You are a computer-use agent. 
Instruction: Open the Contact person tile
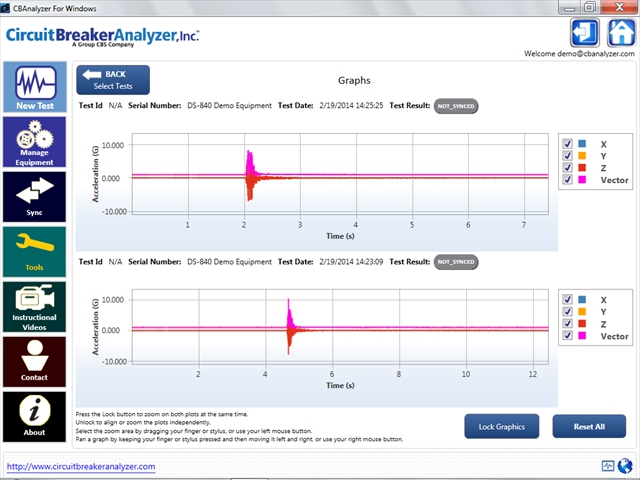point(35,362)
